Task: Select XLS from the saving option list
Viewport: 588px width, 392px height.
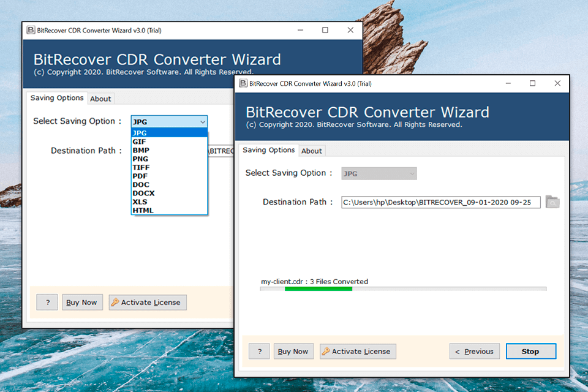Action: point(169,202)
